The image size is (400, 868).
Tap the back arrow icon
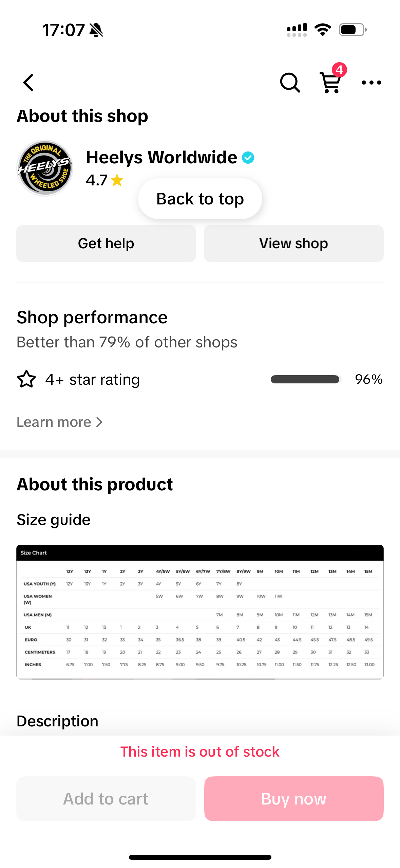click(29, 83)
